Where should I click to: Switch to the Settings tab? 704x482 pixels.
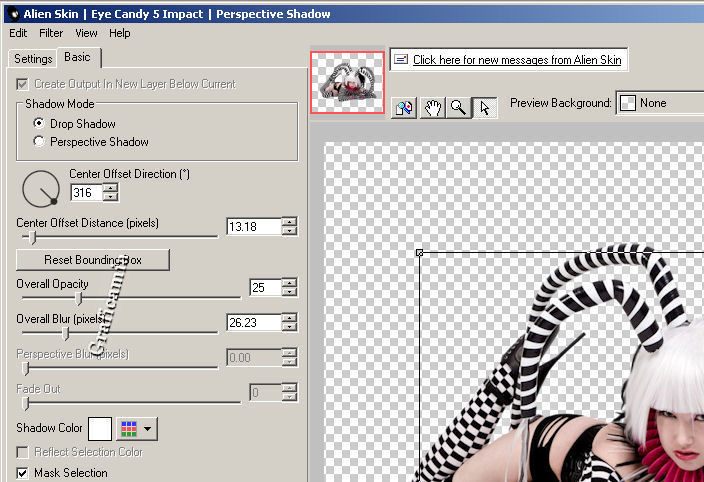coord(33,59)
